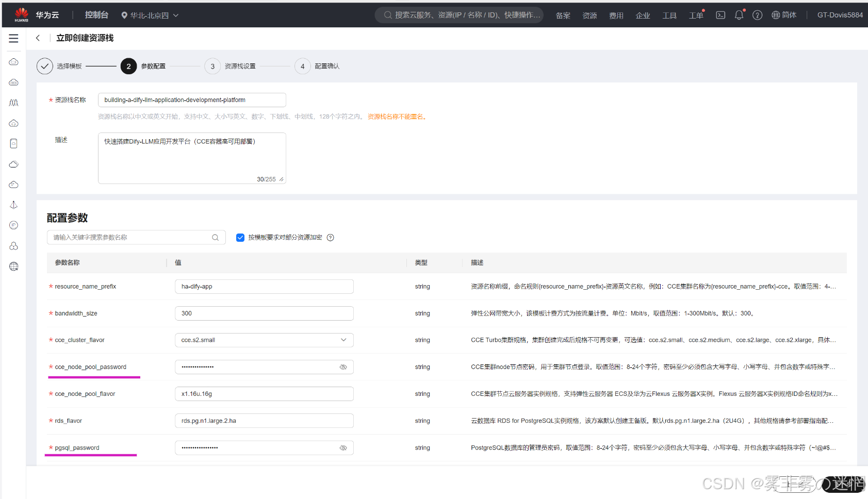Click the search magnifier in parameter search box
The image size is (868, 499).
(215, 237)
